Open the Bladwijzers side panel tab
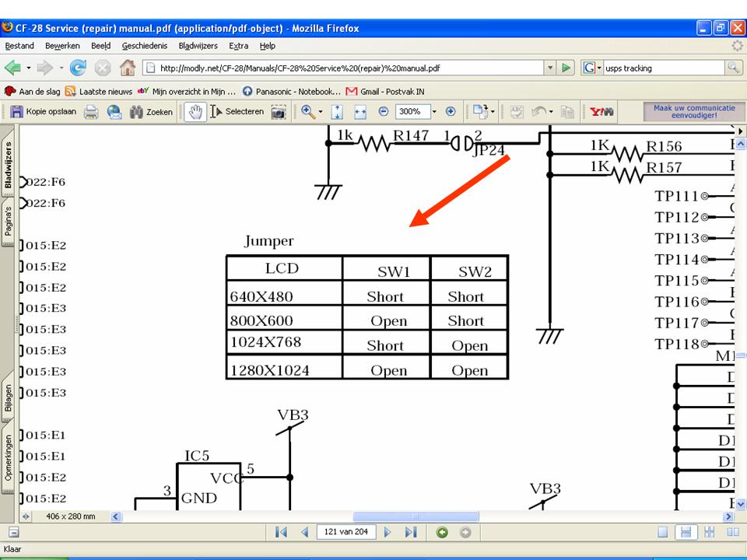This screenshot has width=747, height=560. pos(8,163)
